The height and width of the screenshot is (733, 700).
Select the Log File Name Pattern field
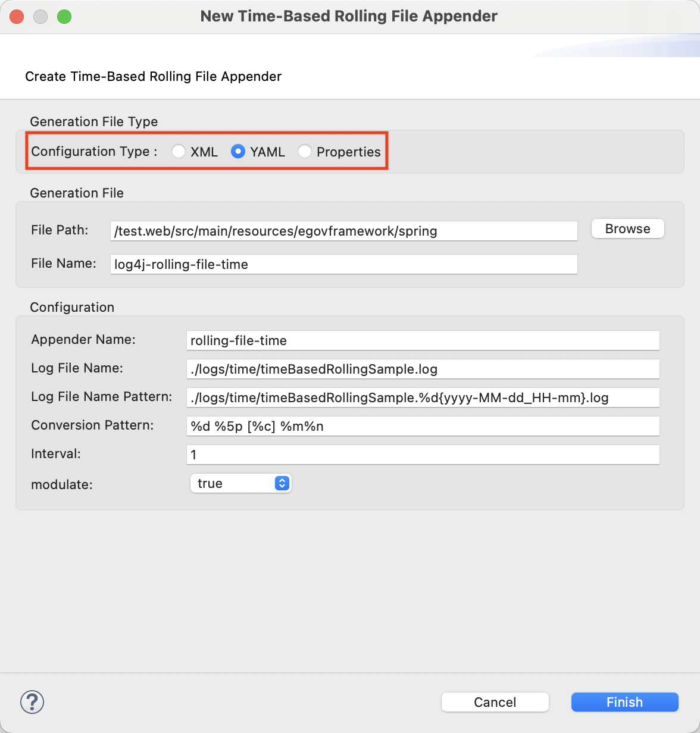[423, 397]
